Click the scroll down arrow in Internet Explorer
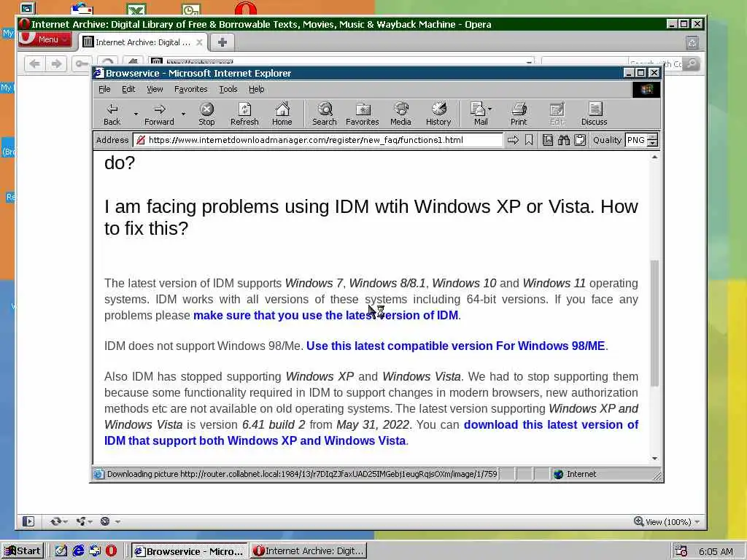Screen dimensions: 747x560 (654, 458)
